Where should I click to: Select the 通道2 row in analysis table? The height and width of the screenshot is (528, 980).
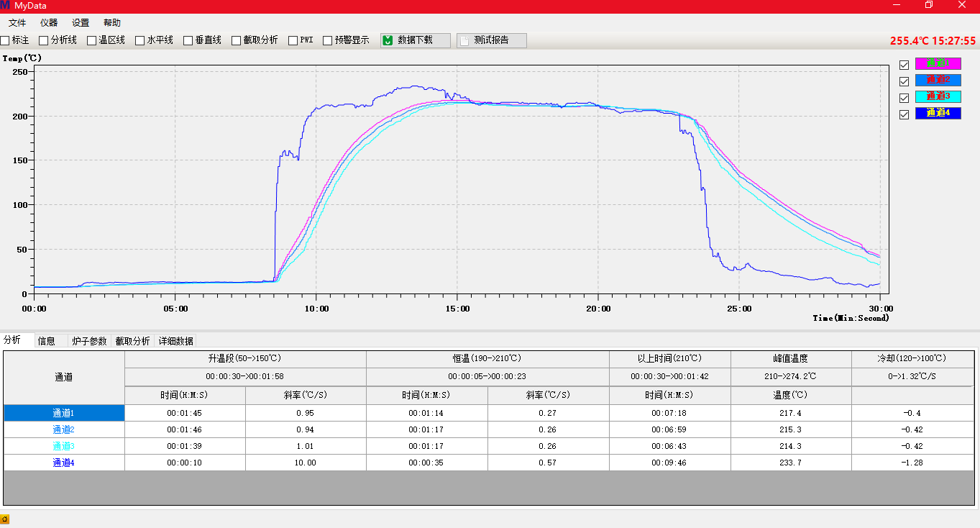tap(64, 429)
